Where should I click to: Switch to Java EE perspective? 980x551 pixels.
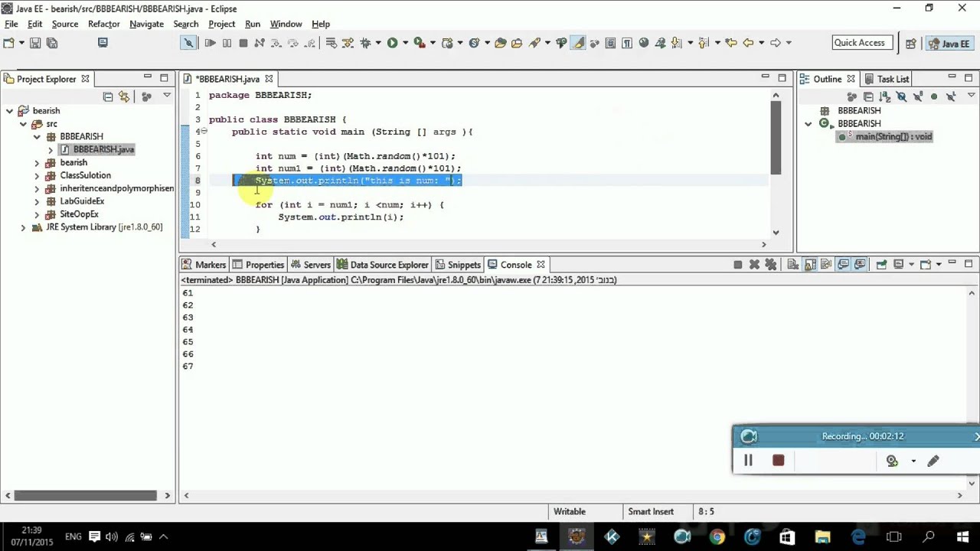tap(949, 44)
